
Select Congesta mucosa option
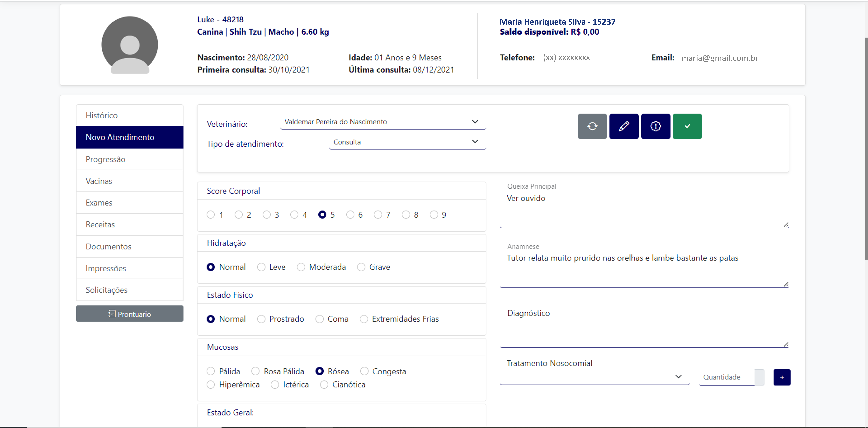coord(364,371)
